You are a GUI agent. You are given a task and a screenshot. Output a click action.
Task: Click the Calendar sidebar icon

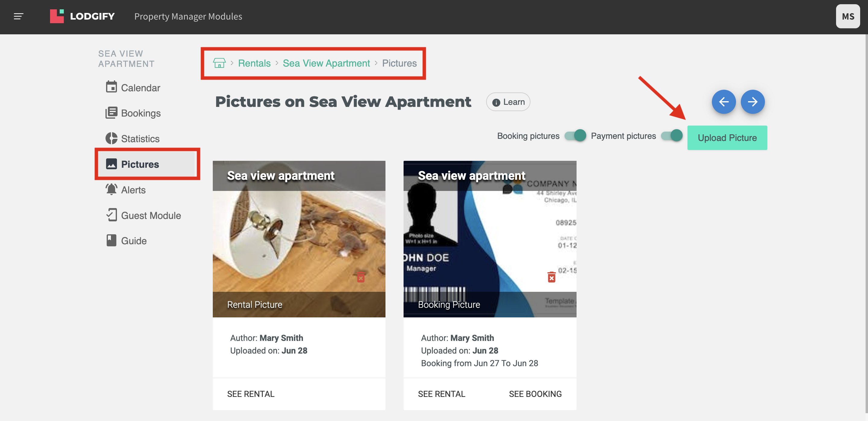click(111, 87)
